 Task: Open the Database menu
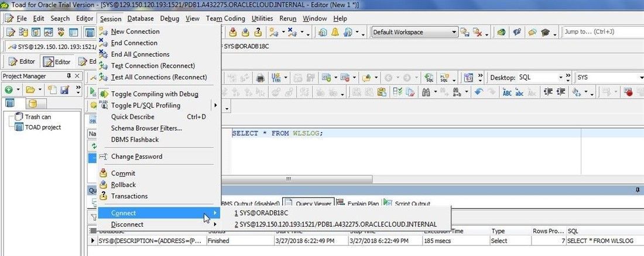pos(141,19)
